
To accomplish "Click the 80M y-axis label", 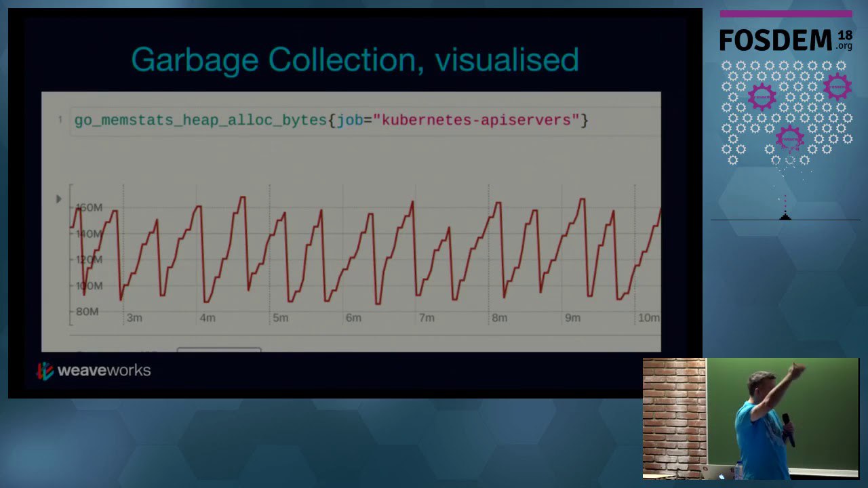I will (x=87, y=312).
